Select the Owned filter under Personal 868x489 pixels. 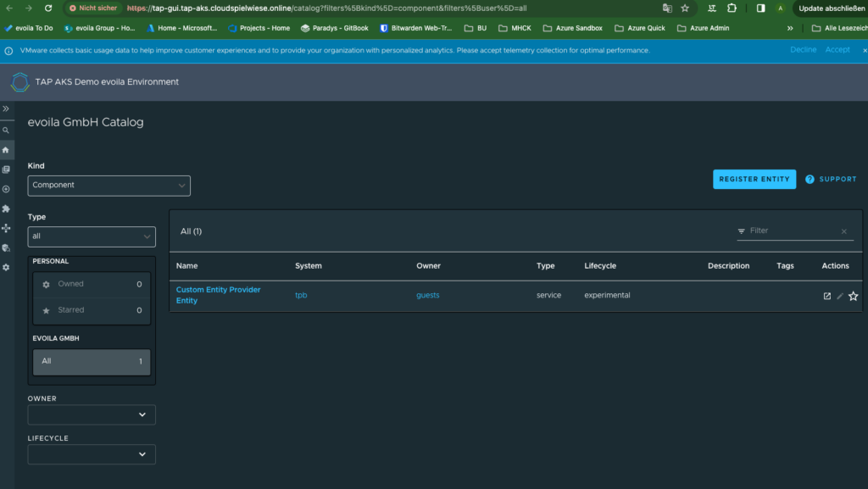pos(92,285)
